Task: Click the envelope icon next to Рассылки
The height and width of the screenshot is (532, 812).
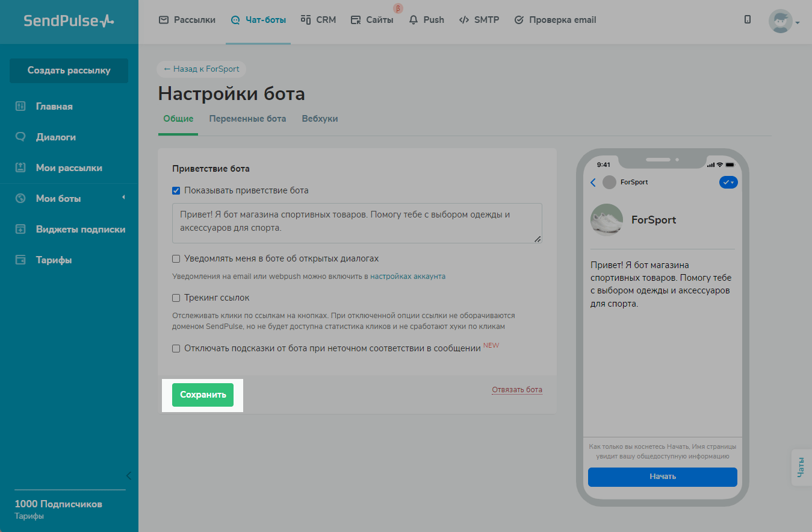Action: tap(163, 20)
